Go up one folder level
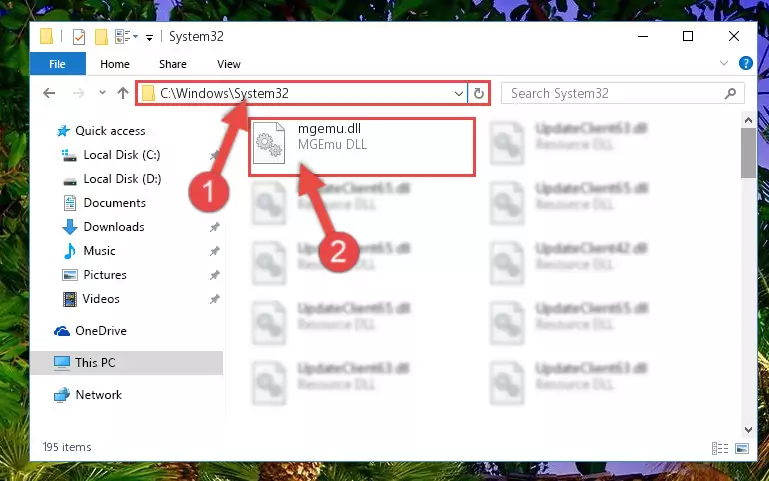The width and height of the screenshot is (769, 481). (x=123, y=93)
